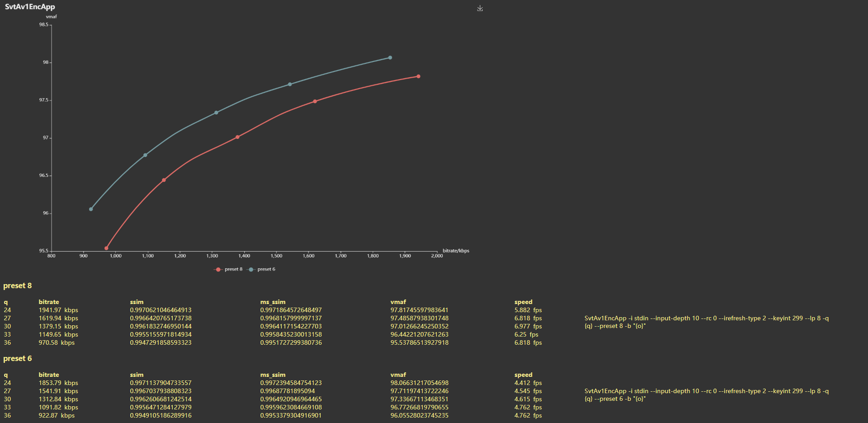Click preset 6 data point at 1853.79 kbps
The image size is (868, 423).
(390, 57)
